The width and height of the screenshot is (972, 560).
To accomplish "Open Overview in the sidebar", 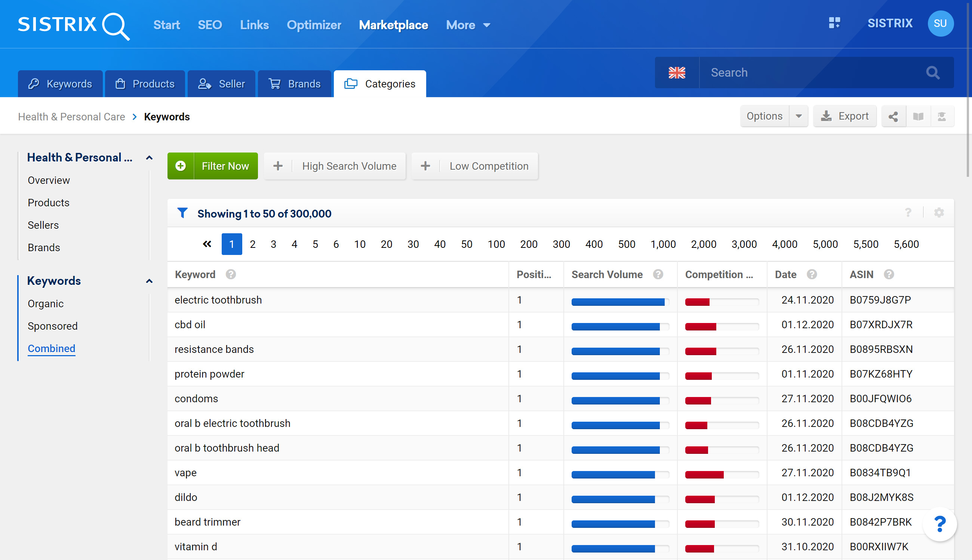I will tap(49, 181).
